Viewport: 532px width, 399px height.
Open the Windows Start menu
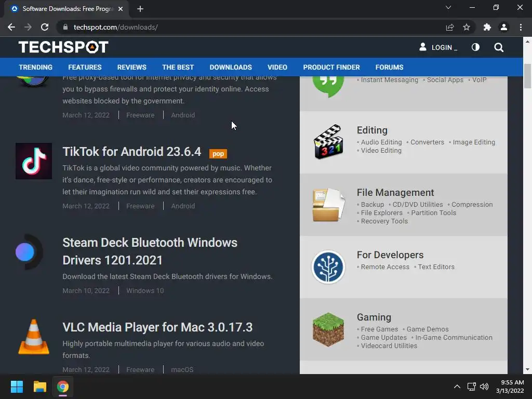point(17,387)
